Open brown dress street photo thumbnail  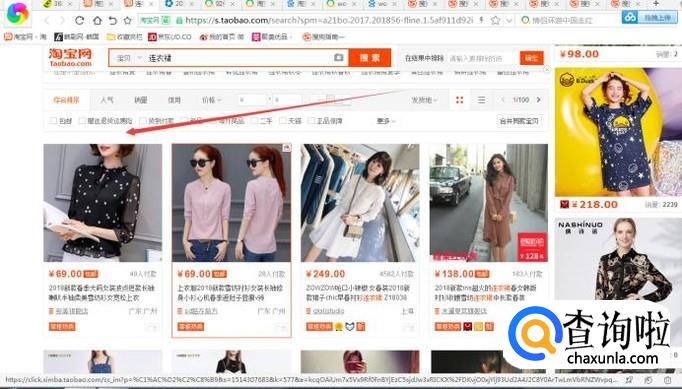[x=488, y=203]
